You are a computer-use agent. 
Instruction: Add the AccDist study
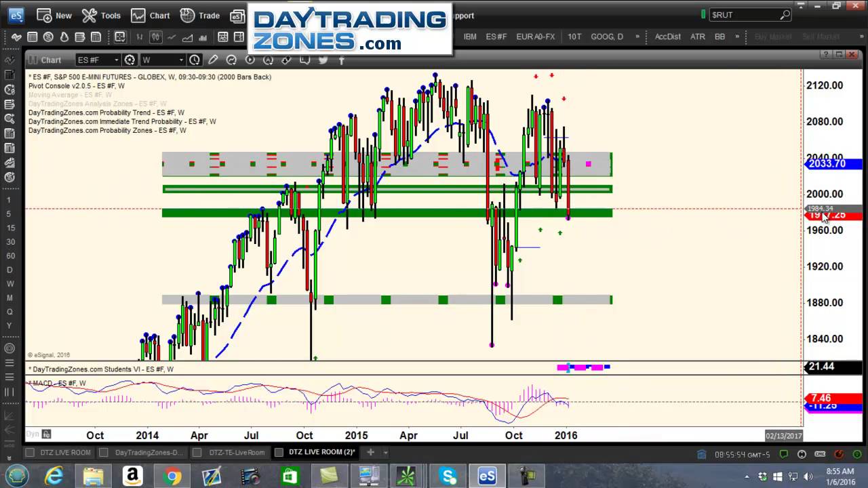point(668,37)
